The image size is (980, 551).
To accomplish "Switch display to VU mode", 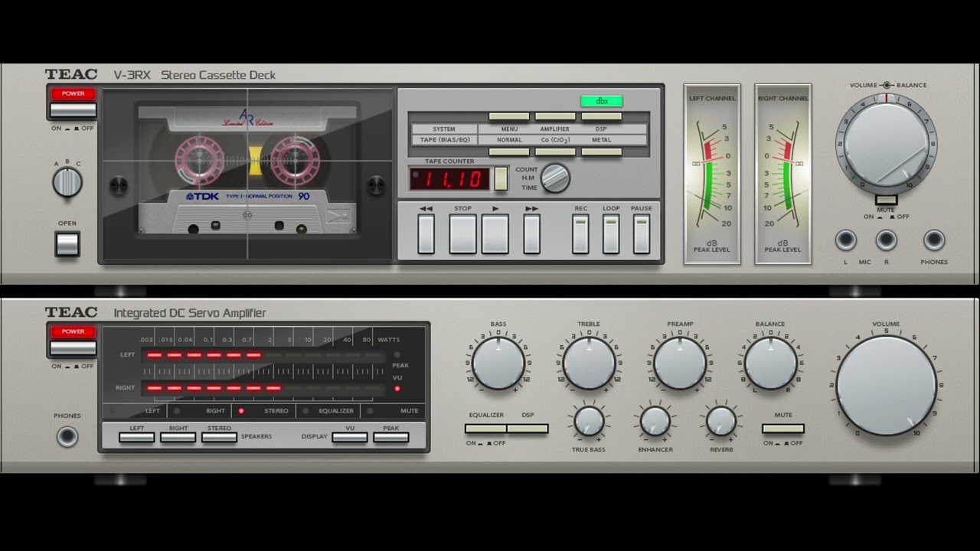I will [350, 438].
